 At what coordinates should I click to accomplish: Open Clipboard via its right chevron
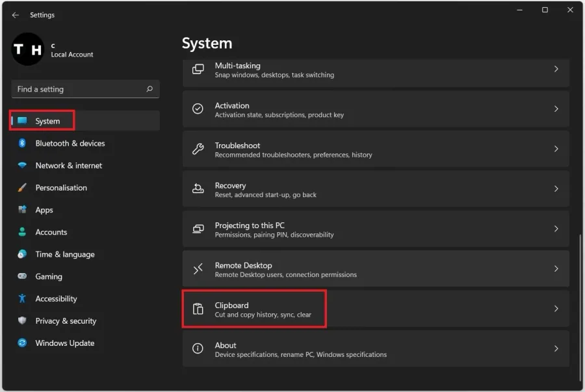(x=556, y=308)
